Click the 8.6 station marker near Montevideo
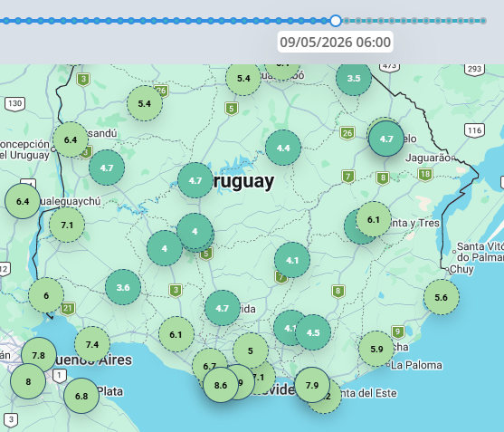504x432 pixels. pyautogui.click(x=221, y=385)
